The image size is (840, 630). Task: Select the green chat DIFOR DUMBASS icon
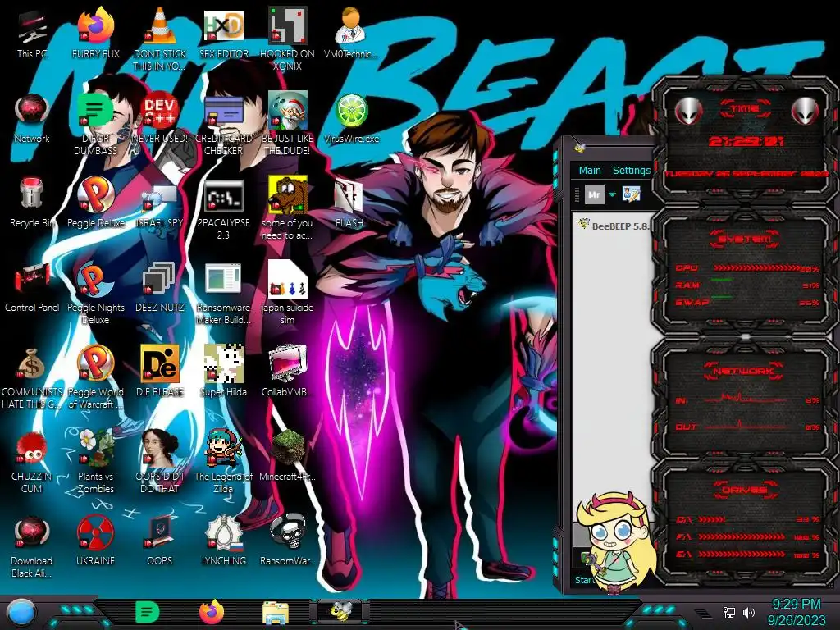pos(96,123)
